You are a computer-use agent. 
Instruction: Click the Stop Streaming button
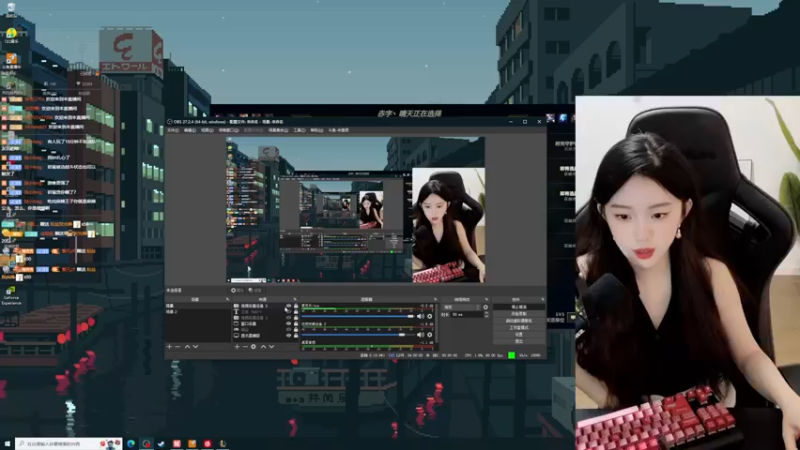pos(519,307)
